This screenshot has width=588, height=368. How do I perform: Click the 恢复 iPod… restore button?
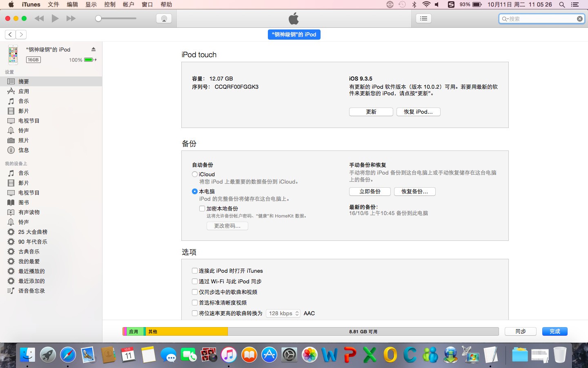click(419, 112)
